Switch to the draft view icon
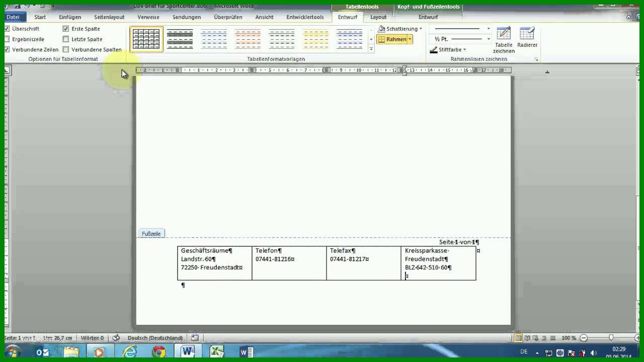This screenshot has height=362, width=644. 552,338
